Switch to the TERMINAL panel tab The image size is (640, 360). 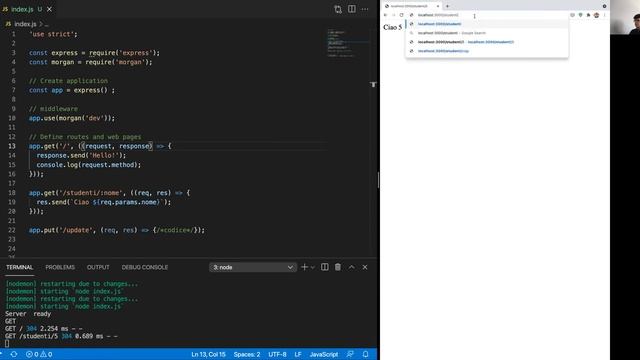20,267
